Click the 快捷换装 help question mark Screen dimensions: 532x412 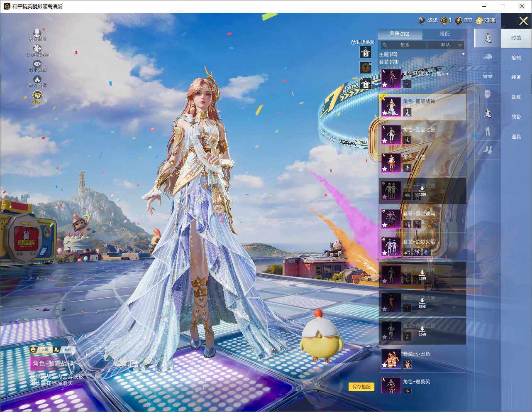point(354,42)
